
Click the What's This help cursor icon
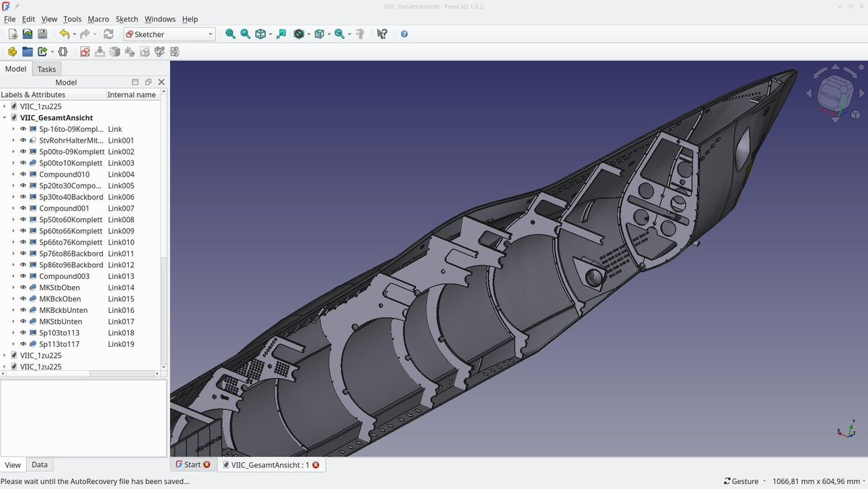382,34
